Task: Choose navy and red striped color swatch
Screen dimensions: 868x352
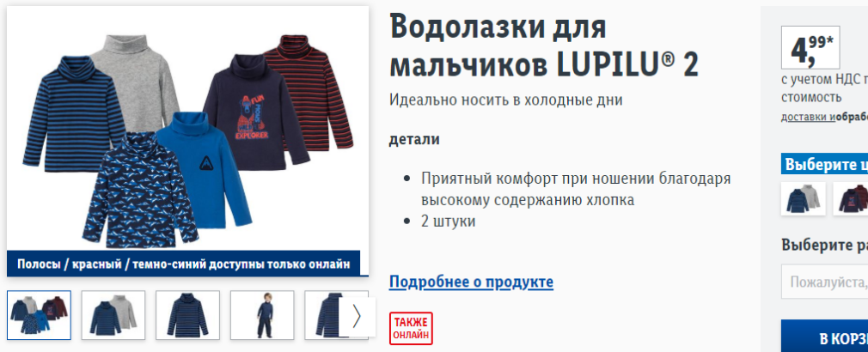Action: 851,199
